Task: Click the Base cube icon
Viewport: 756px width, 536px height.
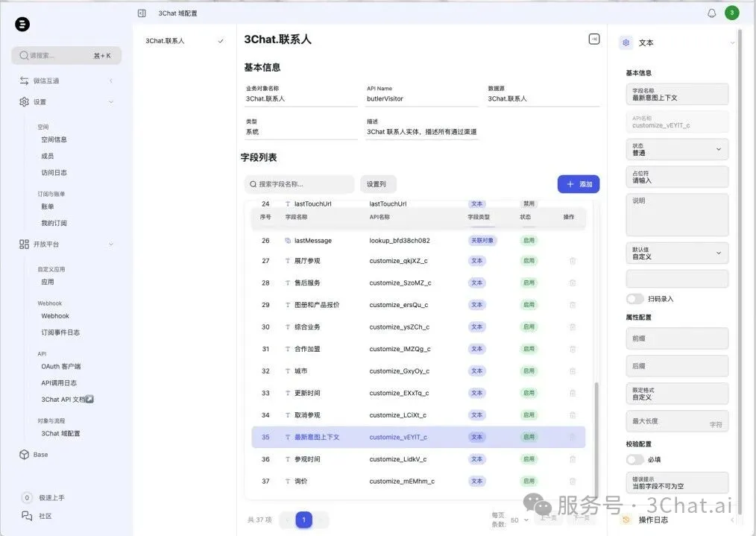Action: tap(24, 455)
